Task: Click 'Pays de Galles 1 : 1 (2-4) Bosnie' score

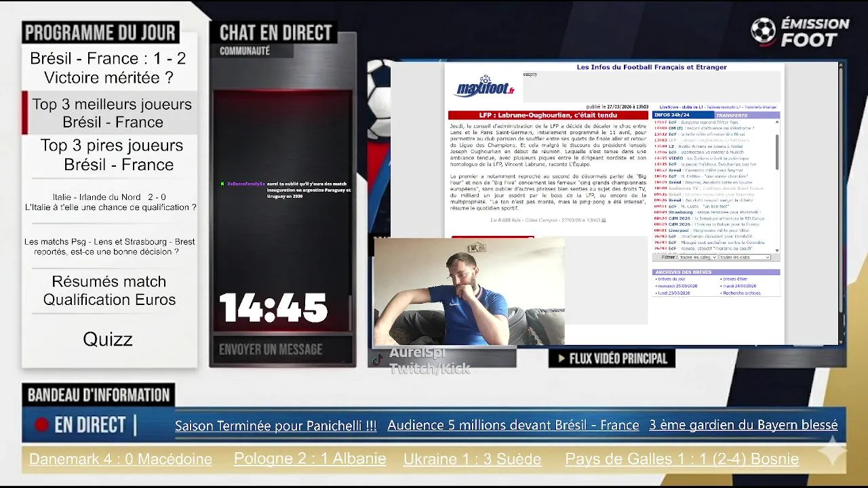Action: (682, 459)
